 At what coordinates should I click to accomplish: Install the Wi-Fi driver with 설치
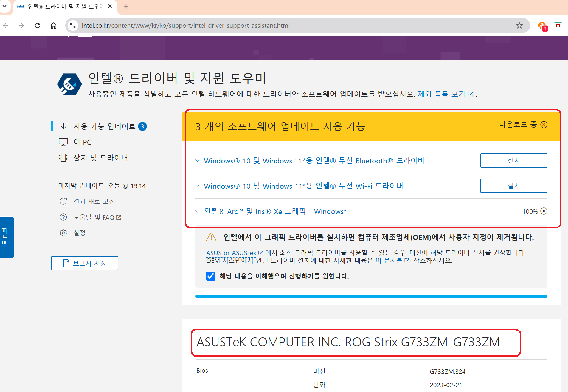click(x=514, y=186)
